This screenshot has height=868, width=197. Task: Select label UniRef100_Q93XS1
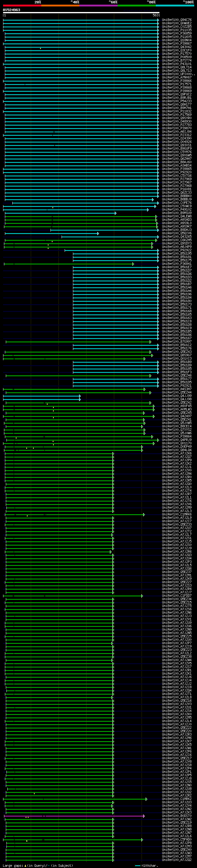(x=177, y=145)
